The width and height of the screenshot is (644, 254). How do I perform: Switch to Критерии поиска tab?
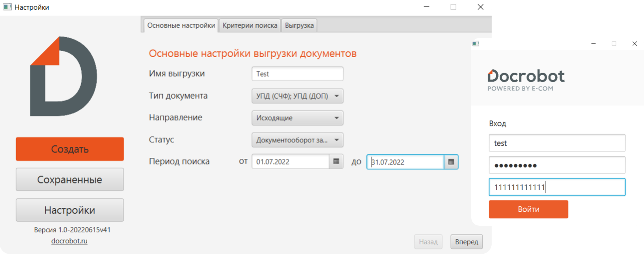(250, 25)
